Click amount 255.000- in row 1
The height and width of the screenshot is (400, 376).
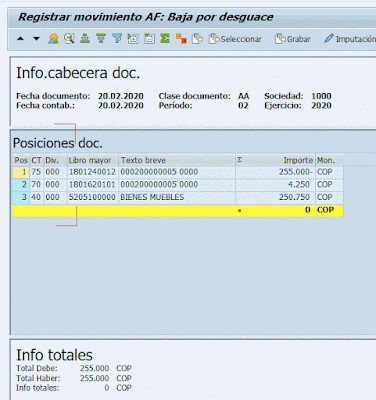296,172
